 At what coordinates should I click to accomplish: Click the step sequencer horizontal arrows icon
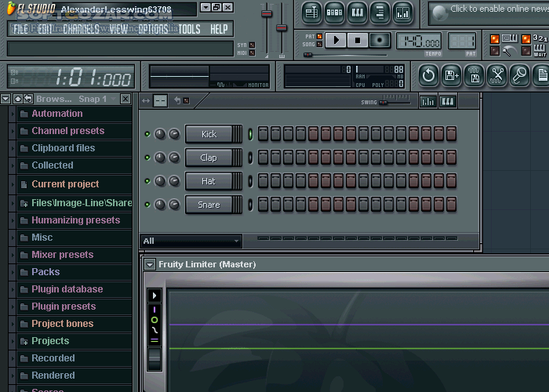146,101
